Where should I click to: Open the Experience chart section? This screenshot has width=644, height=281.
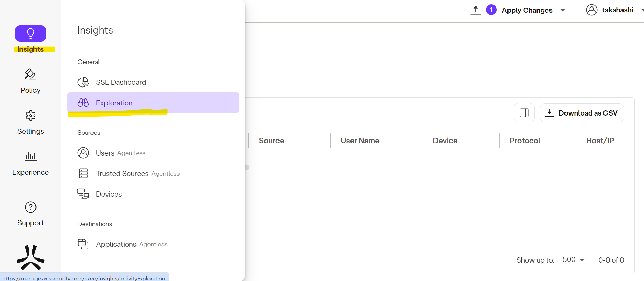click(30, 163)
